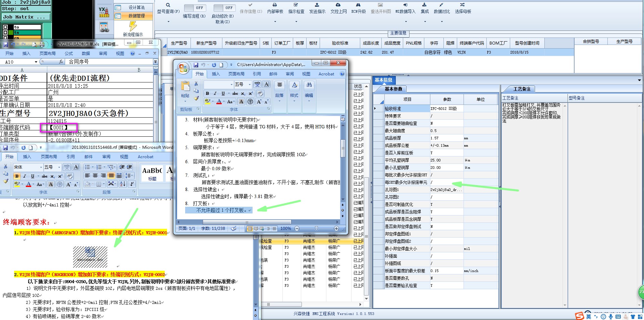Click 设计算法 button
This screenshot has height=320, width=644.
pyautogui.click(x=133, y=7)
